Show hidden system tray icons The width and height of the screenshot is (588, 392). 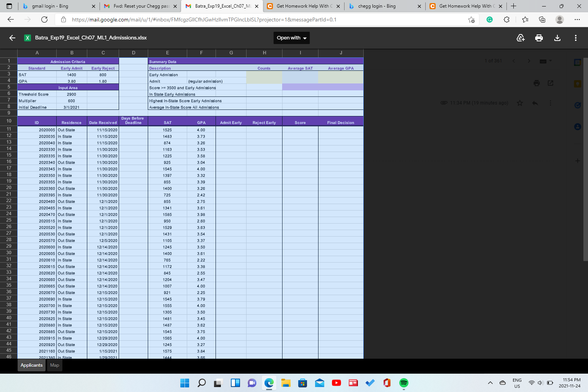pos(490,383)
